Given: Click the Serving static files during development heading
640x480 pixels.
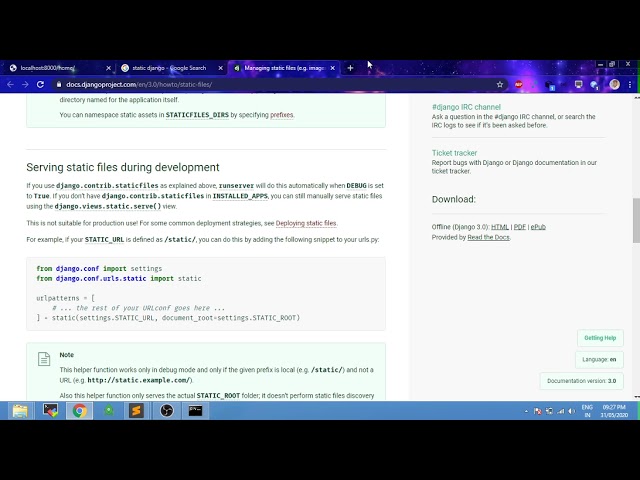Looking at the screenshot, I should 123,167.
